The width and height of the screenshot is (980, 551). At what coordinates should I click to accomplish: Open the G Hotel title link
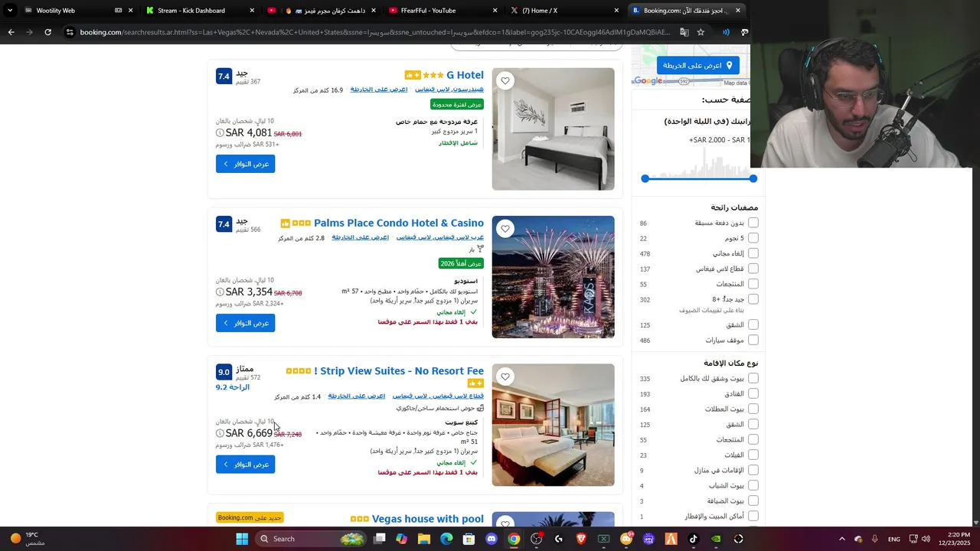click(x=465, y=75)
